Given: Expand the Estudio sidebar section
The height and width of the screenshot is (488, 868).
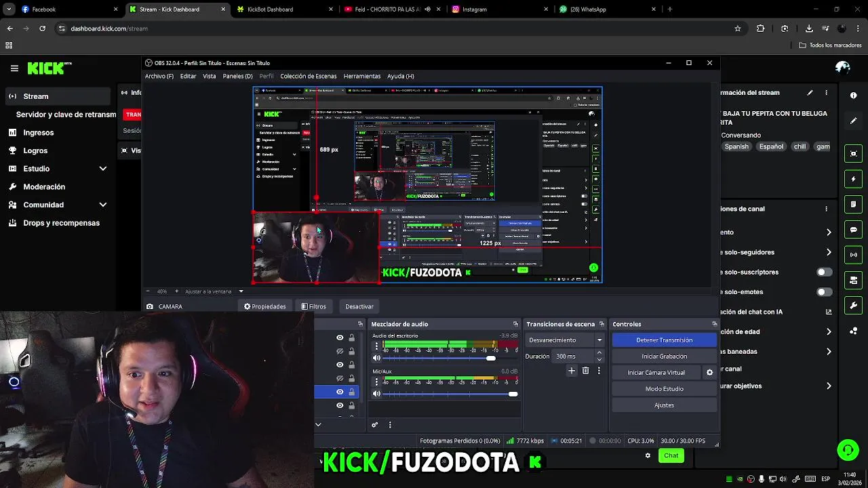Looking at the screenshot, I should (103, 168).
